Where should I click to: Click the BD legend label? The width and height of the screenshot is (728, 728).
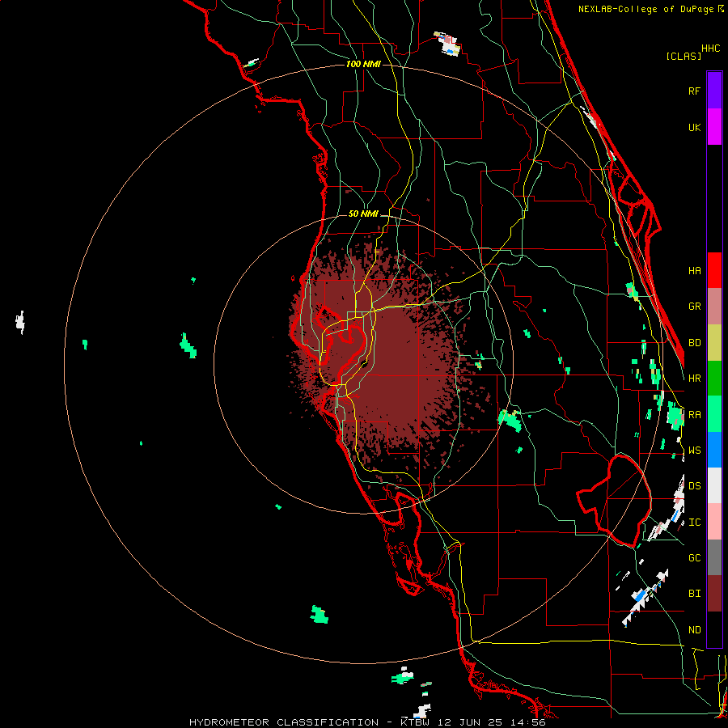coord(694,343)
